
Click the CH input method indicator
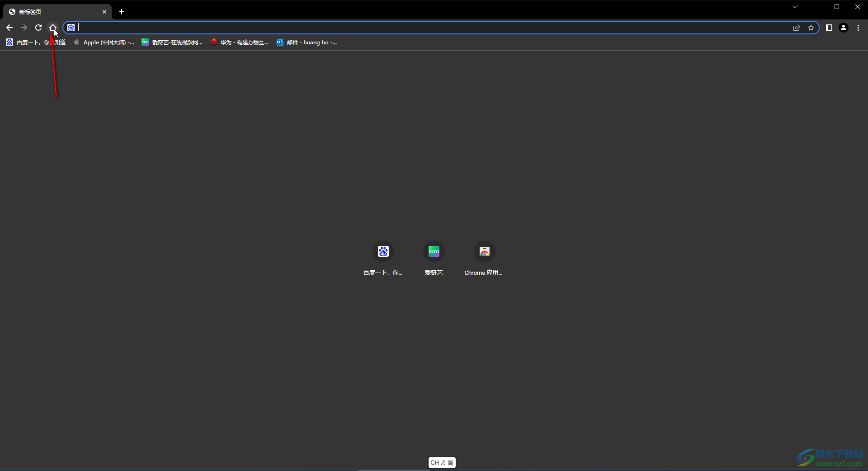(x=442, y=462)
